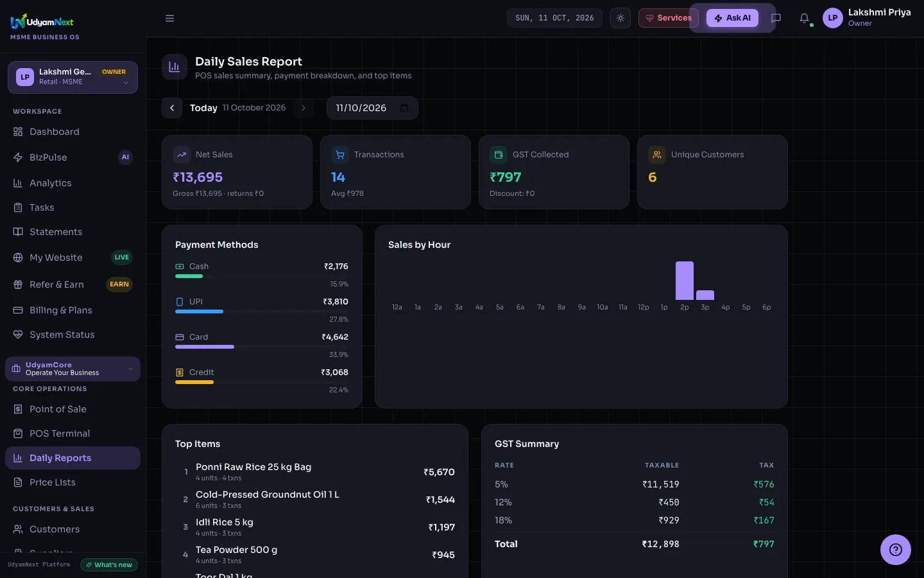Screen dimensions: 924x578
Task: Click the 2p sales bar
Action: 685,281
